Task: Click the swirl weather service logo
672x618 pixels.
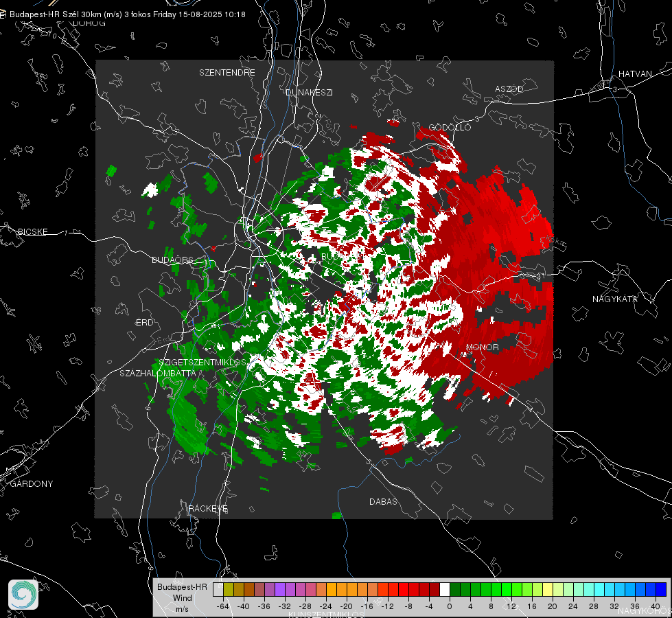Action: tap(23, 595)
